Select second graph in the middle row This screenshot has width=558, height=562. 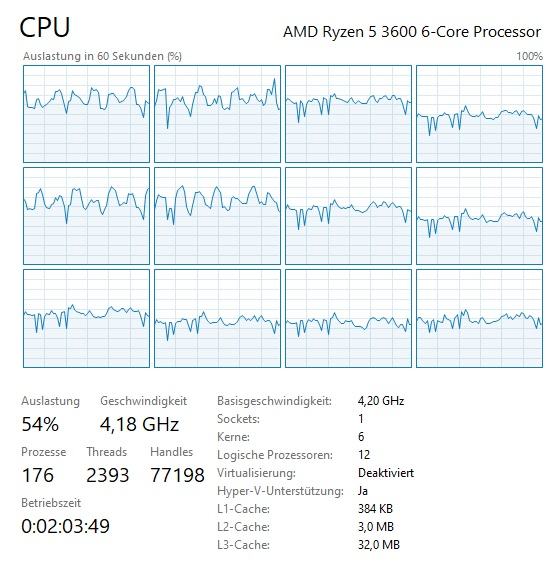tap(218, 216)
